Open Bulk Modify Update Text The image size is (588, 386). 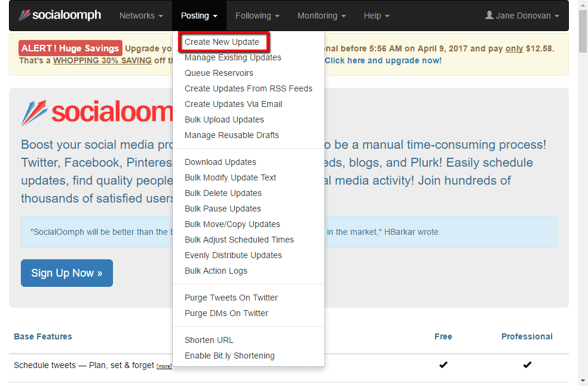pos(230,177)
